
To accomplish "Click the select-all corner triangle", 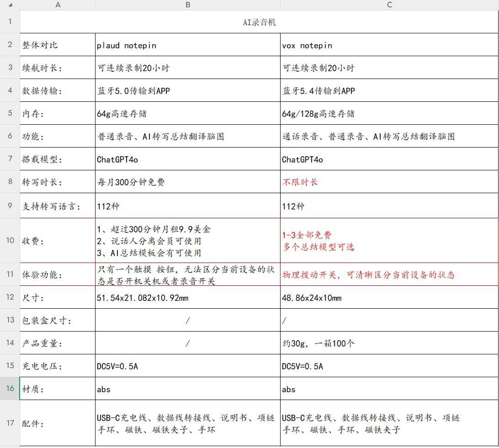I will click(x=11, y=5).
